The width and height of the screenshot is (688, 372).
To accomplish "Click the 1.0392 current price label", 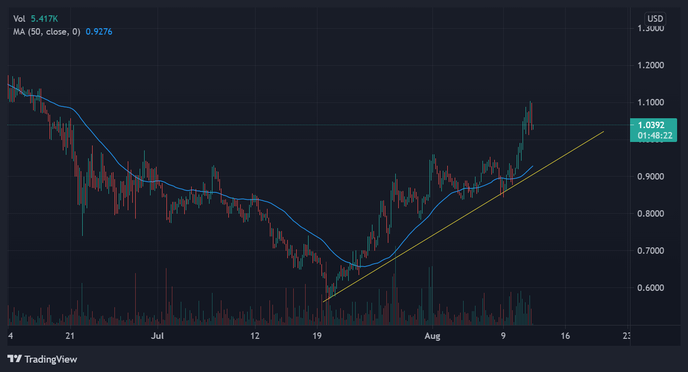I will (x=651, y=125).
